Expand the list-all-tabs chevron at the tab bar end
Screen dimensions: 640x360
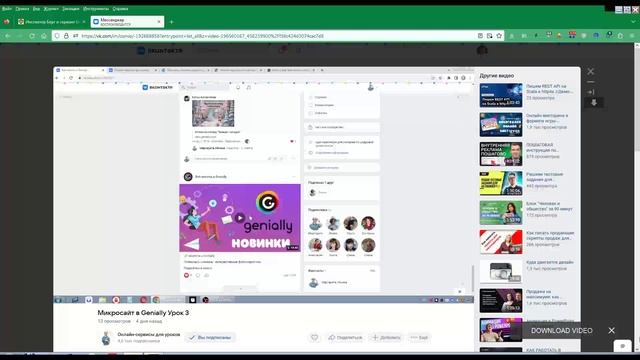coord(634,22)
